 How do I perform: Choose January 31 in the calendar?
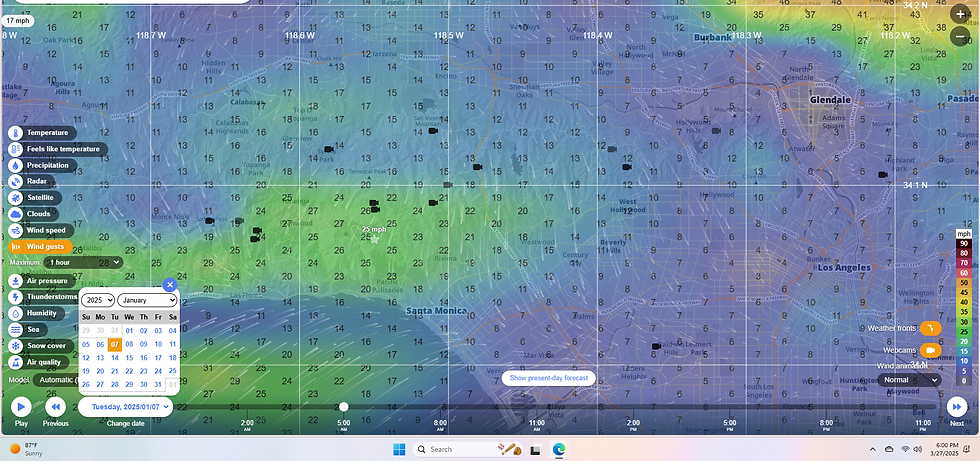click(x=158, y=385)
